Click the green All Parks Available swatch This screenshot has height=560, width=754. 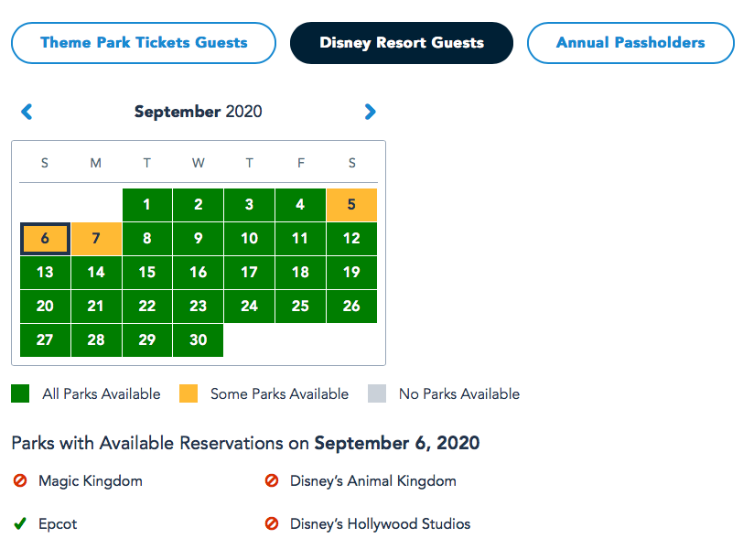(x=20, y=394)
